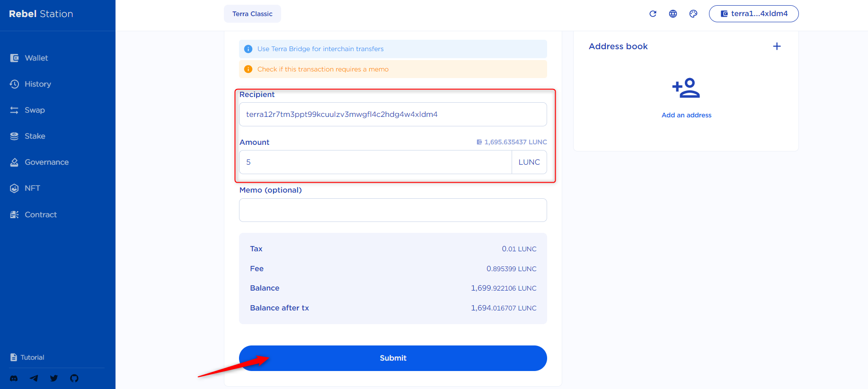868x389 pixels.
Task: Open the Telegram icon link
Action: coord(34,378)
